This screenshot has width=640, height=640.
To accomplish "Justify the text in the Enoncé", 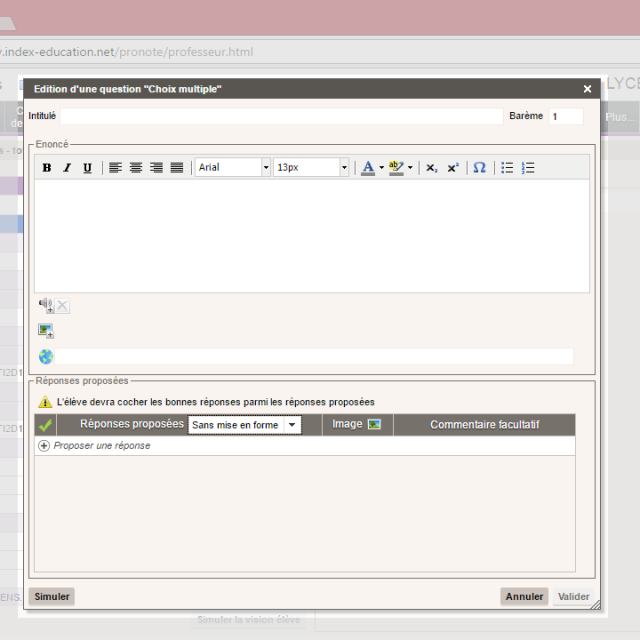I will click(177, 168).
